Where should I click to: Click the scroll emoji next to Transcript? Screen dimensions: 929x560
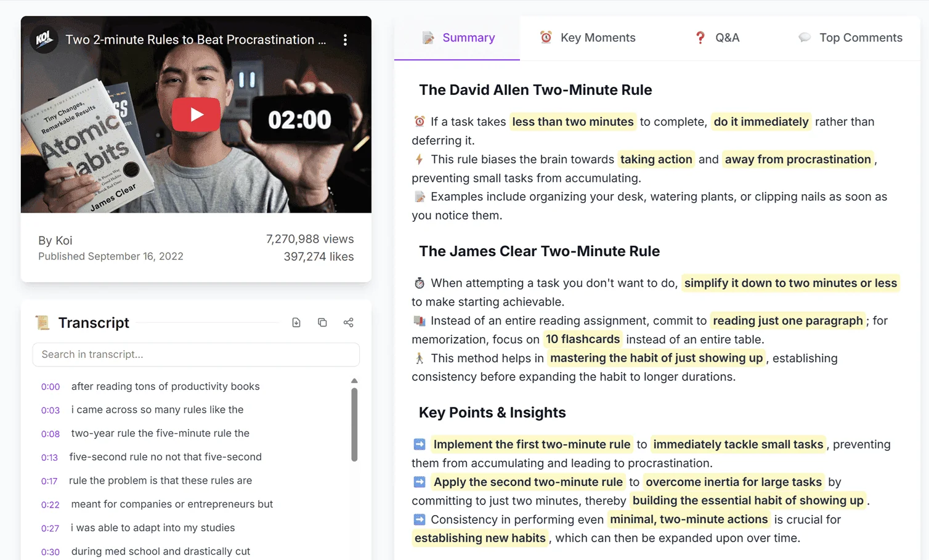[43, 323]
